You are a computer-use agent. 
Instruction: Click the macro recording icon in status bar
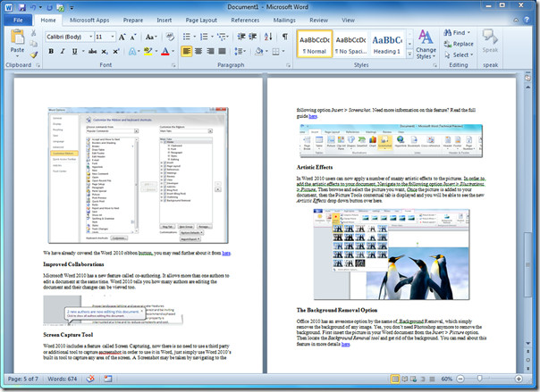point(108,379)
